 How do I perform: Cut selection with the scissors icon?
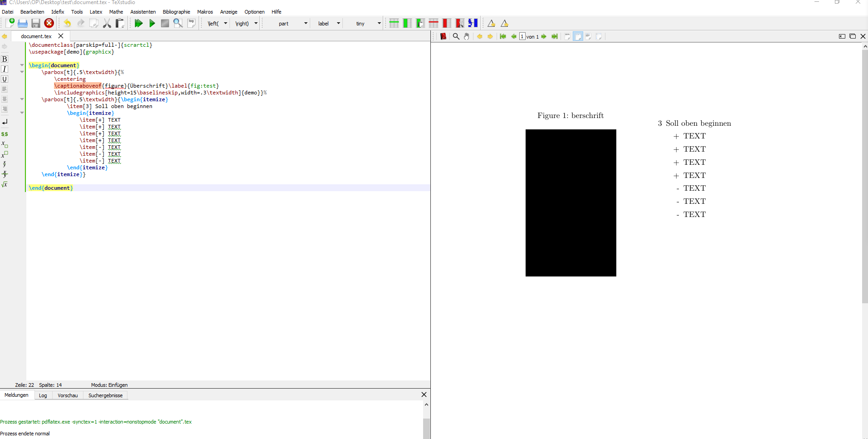(x=107, y=23)
